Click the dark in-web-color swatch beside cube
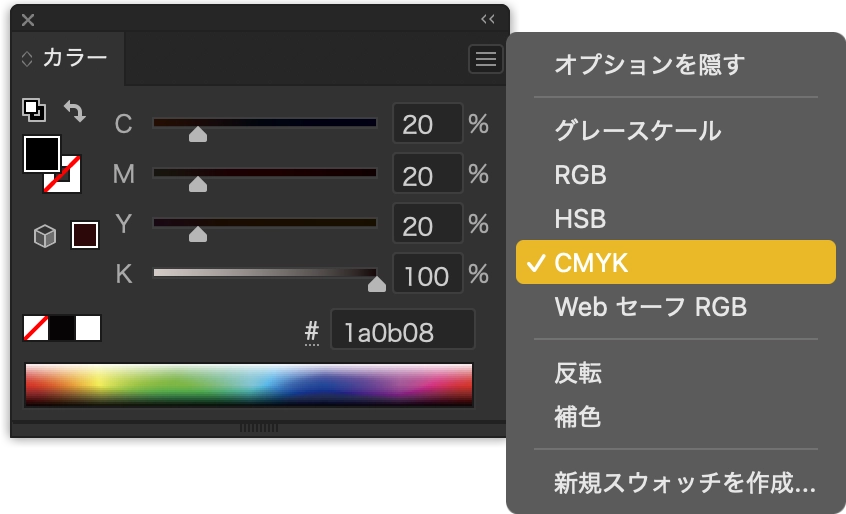This screenshot has width=846, height=514. coord(85,235)
